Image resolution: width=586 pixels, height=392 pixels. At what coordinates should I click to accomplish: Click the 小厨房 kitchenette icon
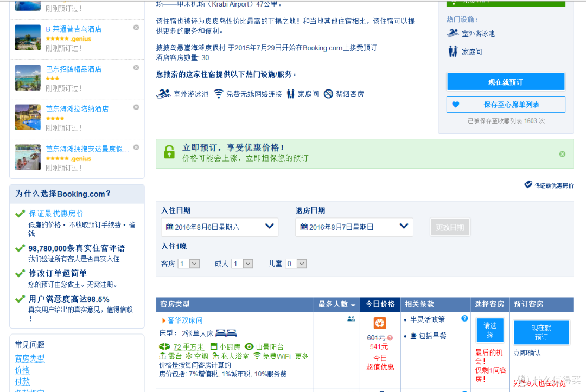(x=214, y=346)
